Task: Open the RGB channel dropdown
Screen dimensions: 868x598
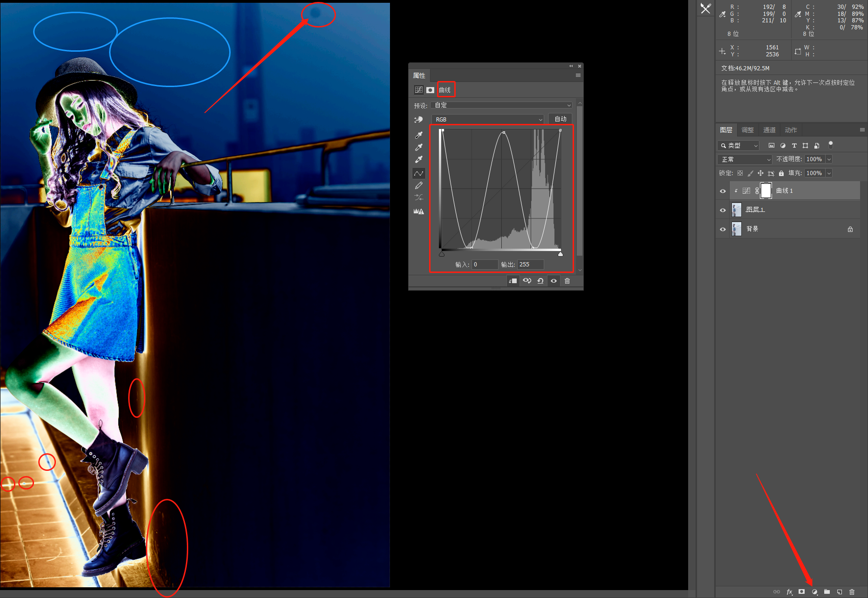Action: 488,120
